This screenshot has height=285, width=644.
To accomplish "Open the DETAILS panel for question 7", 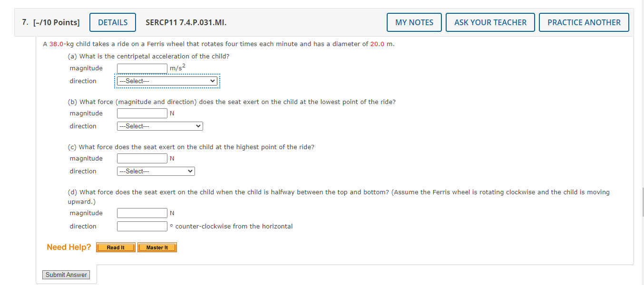I will (112, 22).
